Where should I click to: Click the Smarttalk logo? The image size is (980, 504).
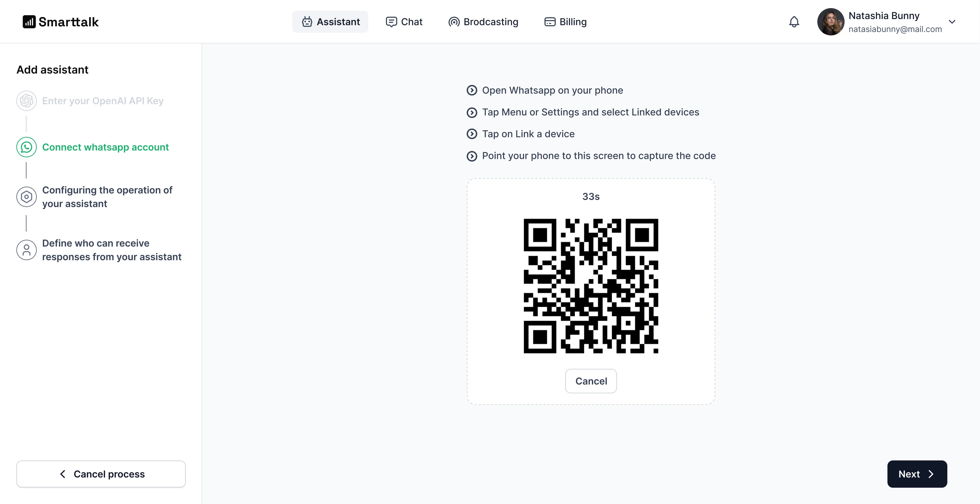(x=60, y=22)
